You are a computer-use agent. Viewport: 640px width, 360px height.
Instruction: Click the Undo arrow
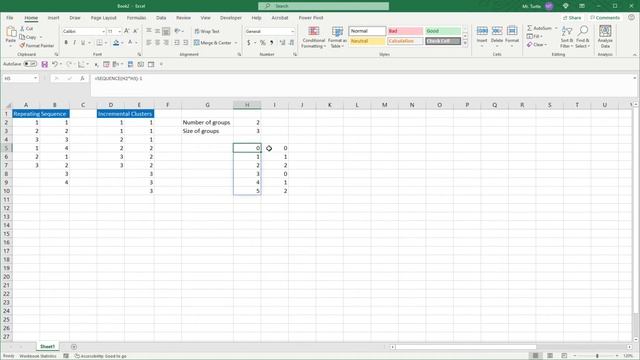tap(54, 64)
